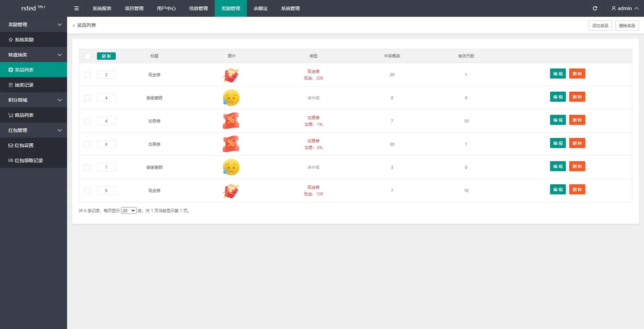Check the box for the 加息券 2% row
This screenshot has width=644, height=329.
point(87,144)
